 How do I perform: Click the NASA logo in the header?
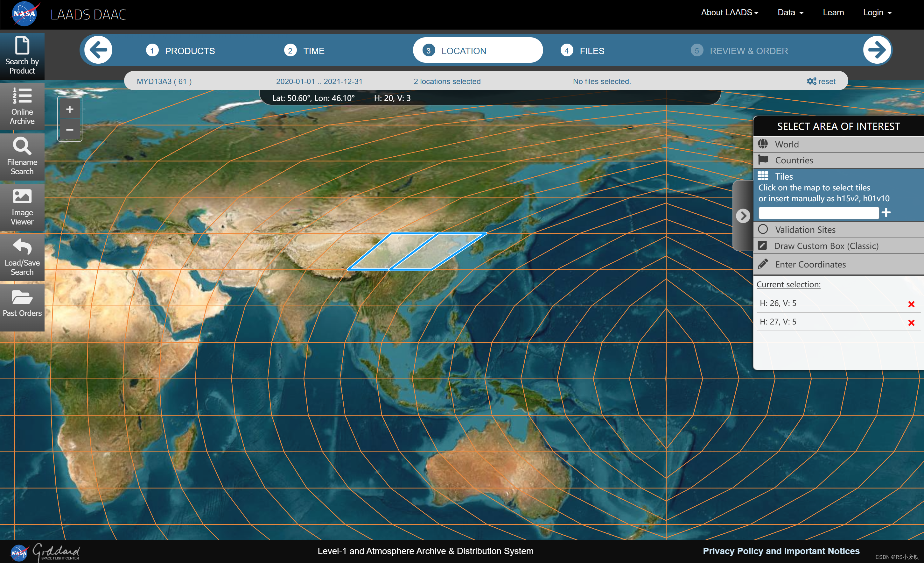point(25,14)
